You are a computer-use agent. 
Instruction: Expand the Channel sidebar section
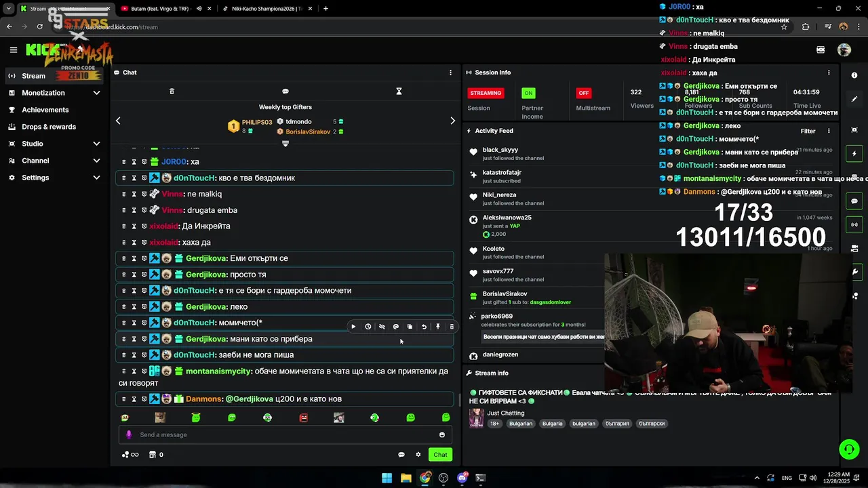tap(96, 161)
